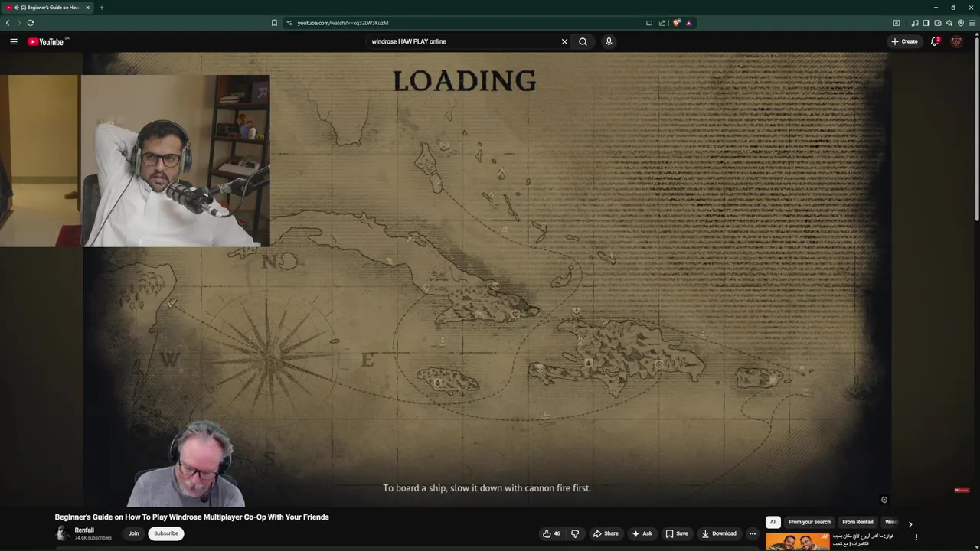Open the suggested video thumbnail
Viewport: 980px width, 551px height.
click(797, 542)
